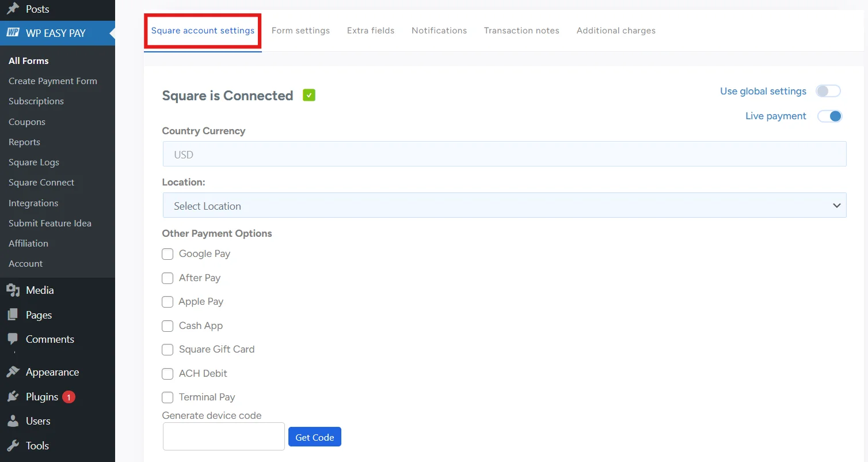This screenshot has width=868, height=462.
Task: Click the green Square connected checkmark icon
Action: [309, 95]
